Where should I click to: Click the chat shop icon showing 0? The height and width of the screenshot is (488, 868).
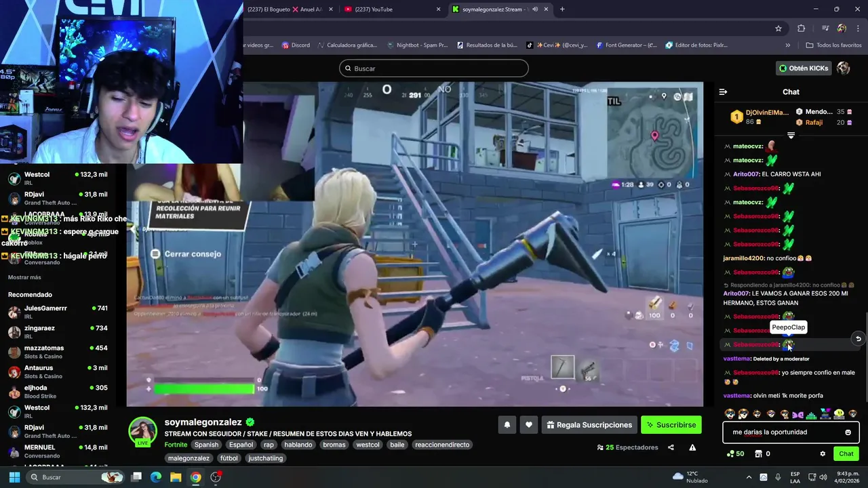pyautogui.click(x=762, y=454)
